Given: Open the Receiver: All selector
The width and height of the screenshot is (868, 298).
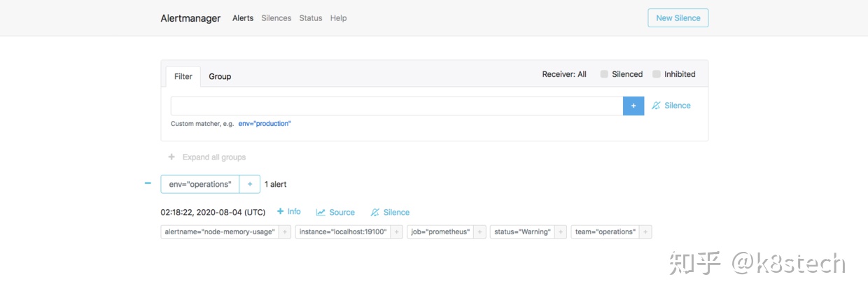Looking at the screenshot, I should [x=564, y=74].
